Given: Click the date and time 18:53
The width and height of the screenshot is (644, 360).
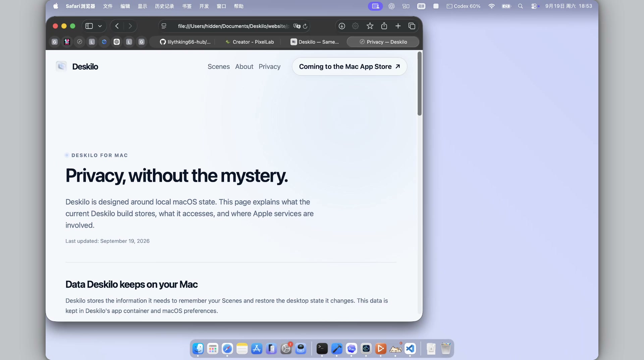Looking at the screenshot, I should pyautogui.click(x=569, y=6).
